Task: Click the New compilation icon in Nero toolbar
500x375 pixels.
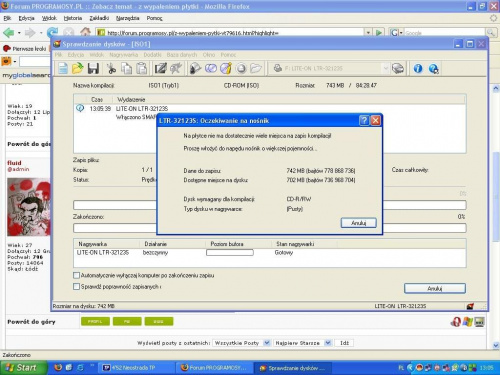Action: point(63,68)
